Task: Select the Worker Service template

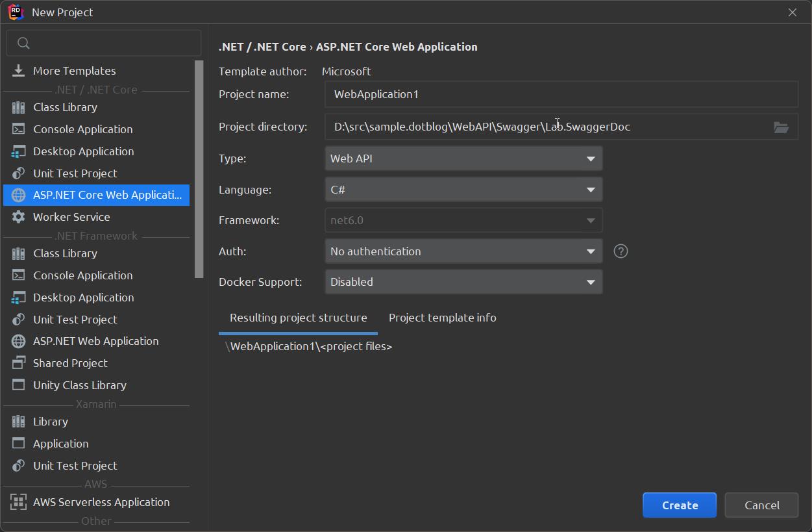Action: [71, 216]
